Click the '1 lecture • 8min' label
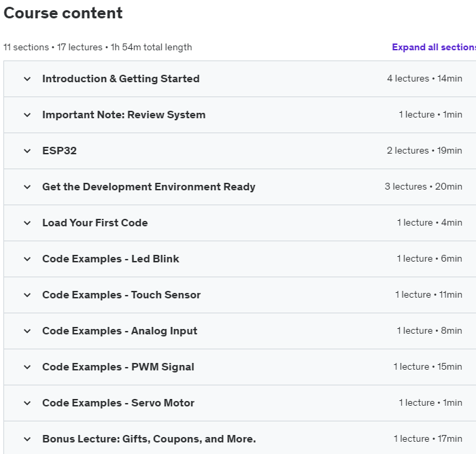 tap(430, 331)
